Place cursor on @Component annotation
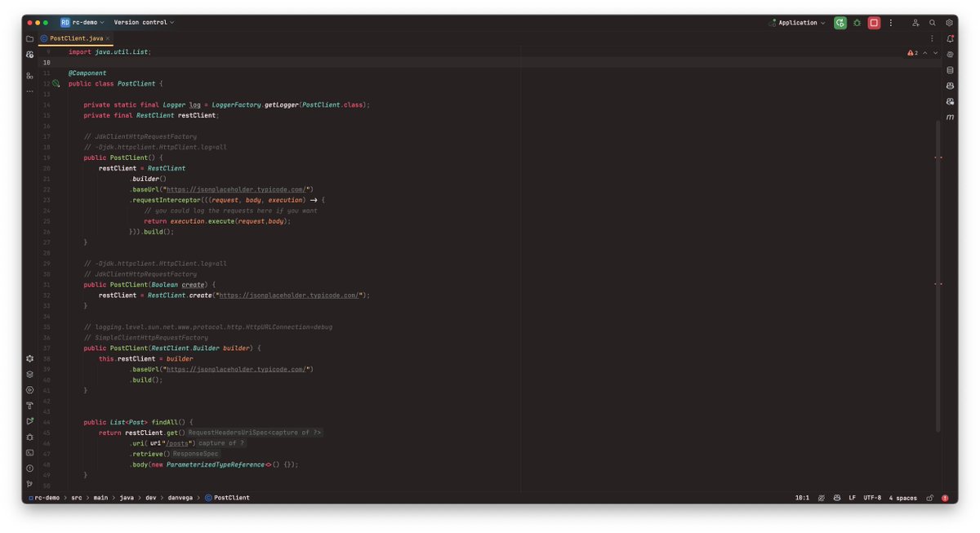 click(87, 73)
